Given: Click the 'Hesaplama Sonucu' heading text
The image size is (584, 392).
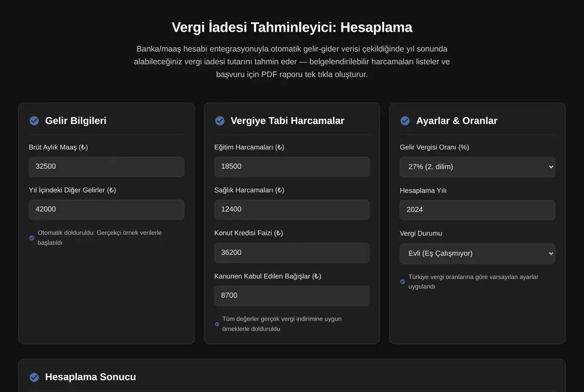Looking at the screenshot, I should 91,377.
